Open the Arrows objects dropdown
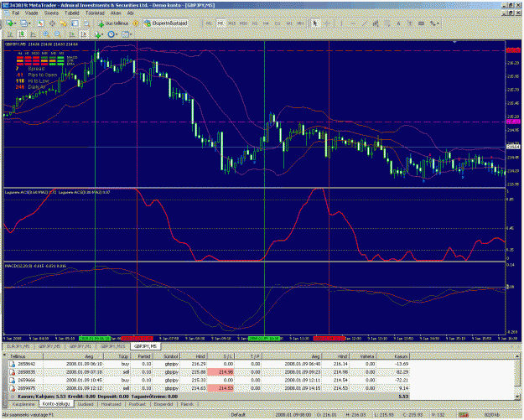The image size is (524, 420). point(434,23)
